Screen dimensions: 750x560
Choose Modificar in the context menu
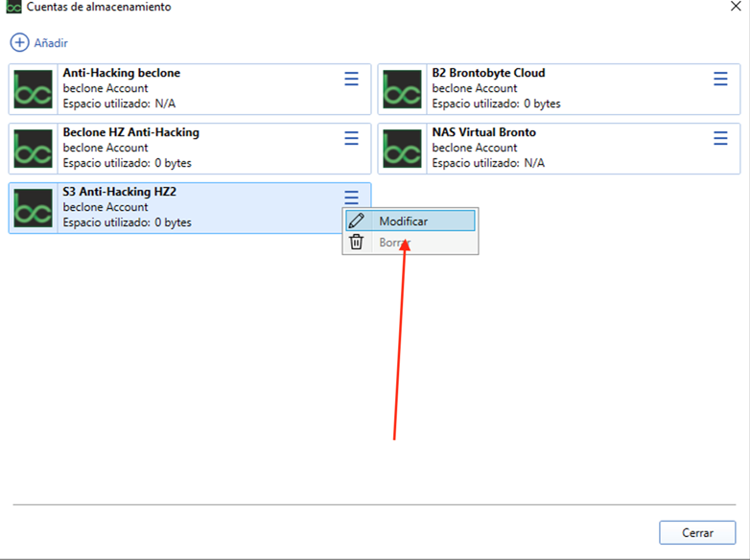(410, 221)
